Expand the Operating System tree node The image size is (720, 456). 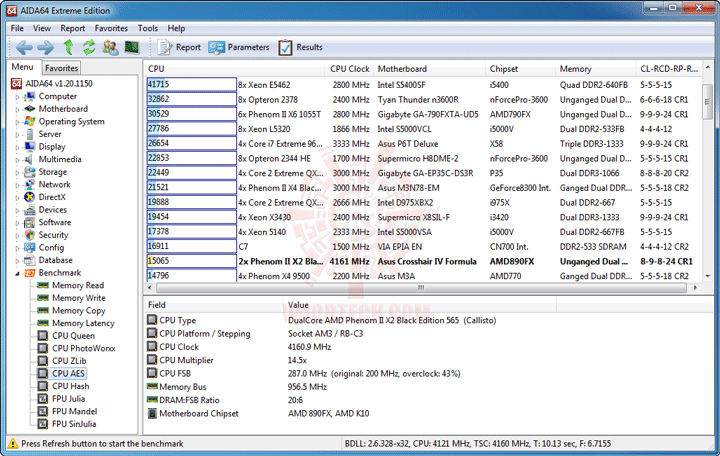(17, 122)
